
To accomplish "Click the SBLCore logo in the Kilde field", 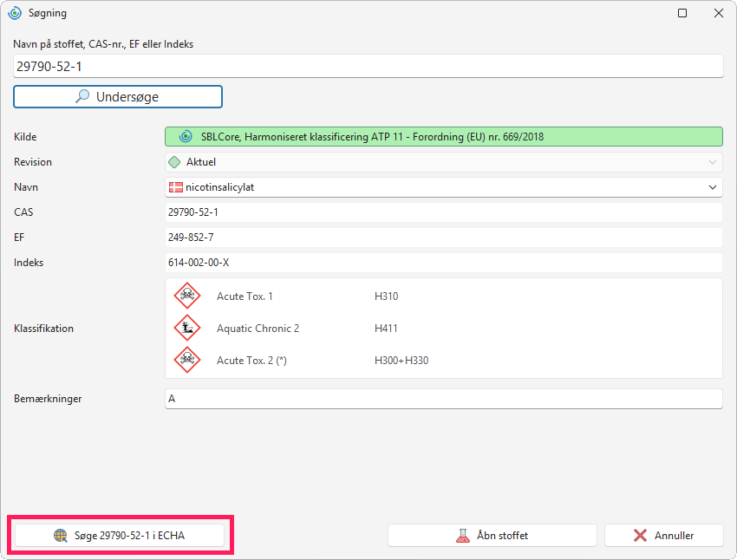I will (186, 137).
